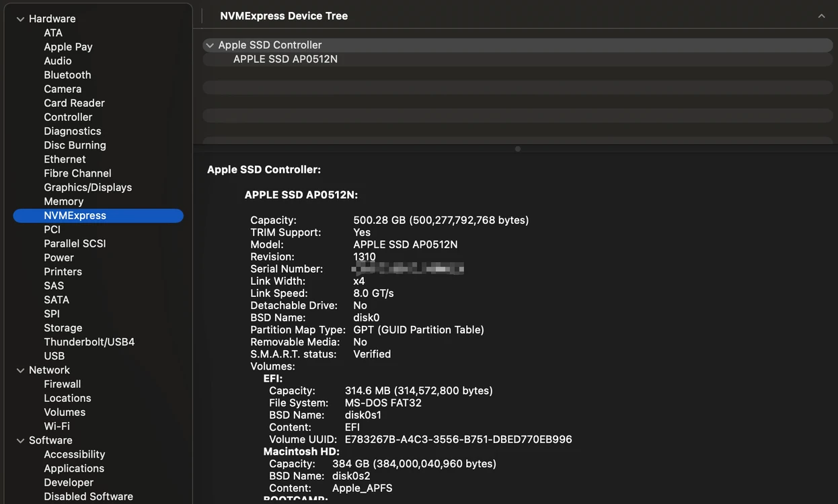Click the Macintosh HD volume heading
838x504 pixels.
301,452
